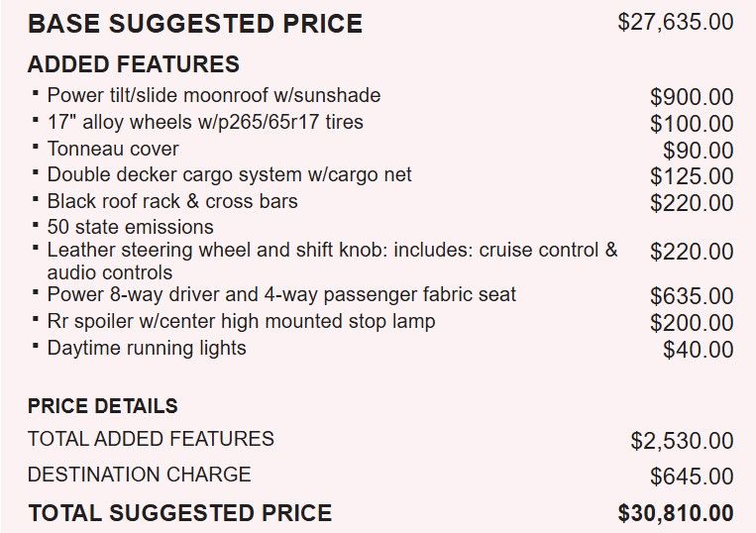Click the $900.00 moonroof price
Screen dimensions: 756x533
(x=692, y=97)
